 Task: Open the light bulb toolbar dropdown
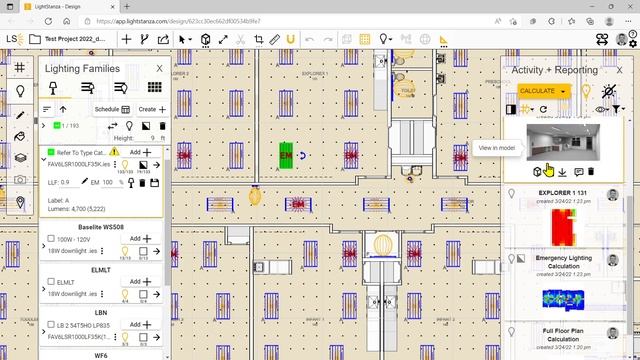tap(385, 39)
